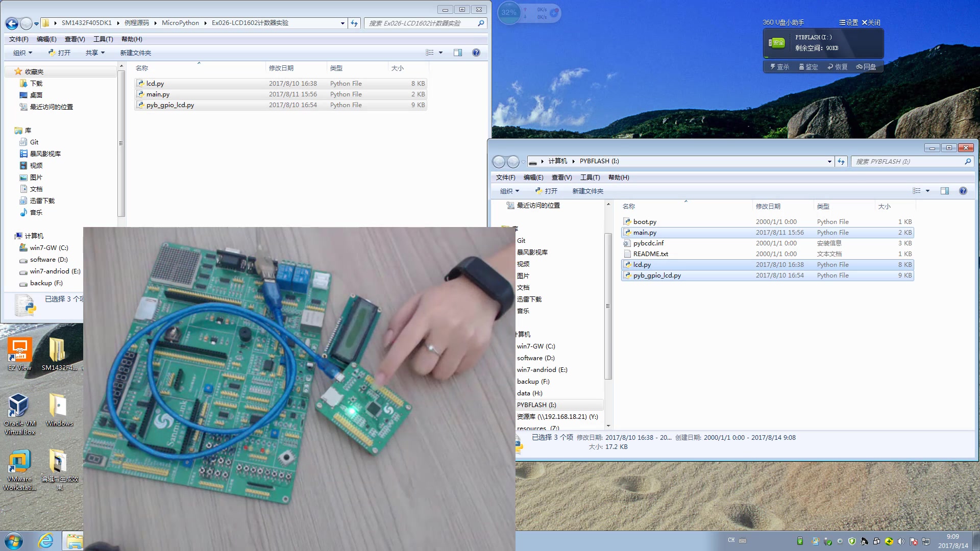
Task: Click 新建文件夹 button in PYBFLASH window
Action: pyautogui.click(x=587, y=191)
